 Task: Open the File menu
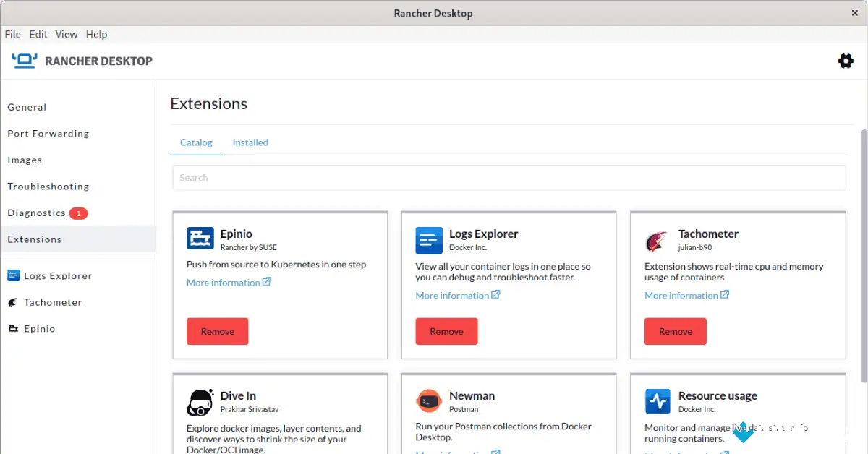pyautogui.click(x=12, y=34)
